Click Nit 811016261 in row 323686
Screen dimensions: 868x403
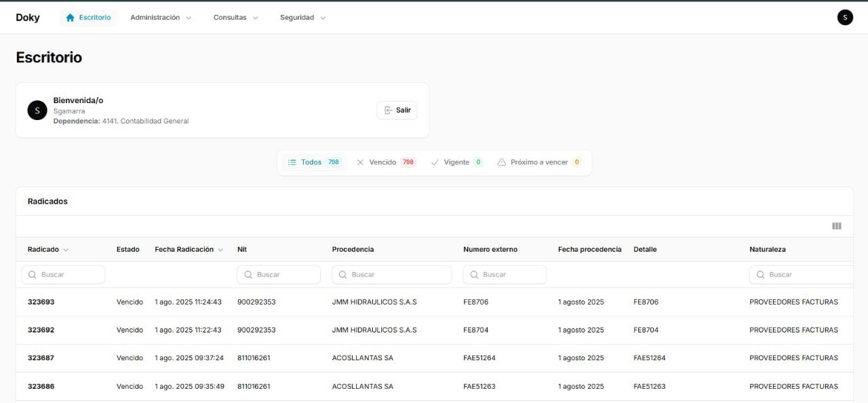254,386
